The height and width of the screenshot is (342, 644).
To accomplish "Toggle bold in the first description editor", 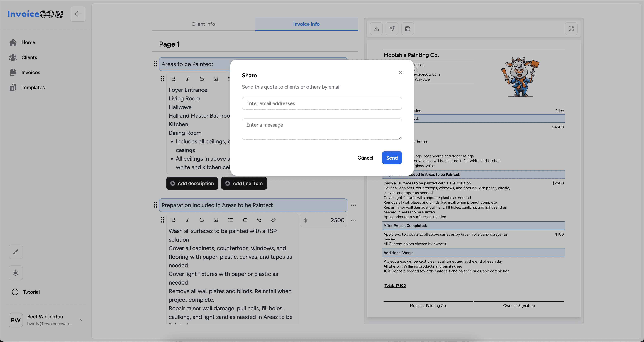I will [173, 79].
